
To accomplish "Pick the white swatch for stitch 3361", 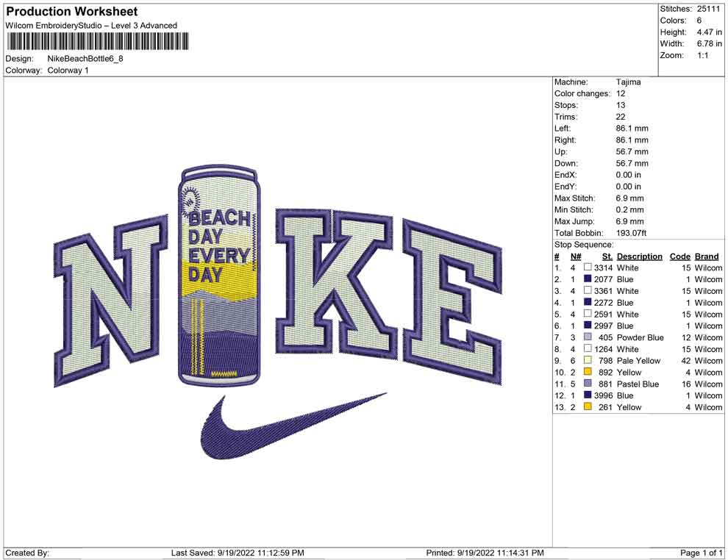I will [x=588, y=290].
